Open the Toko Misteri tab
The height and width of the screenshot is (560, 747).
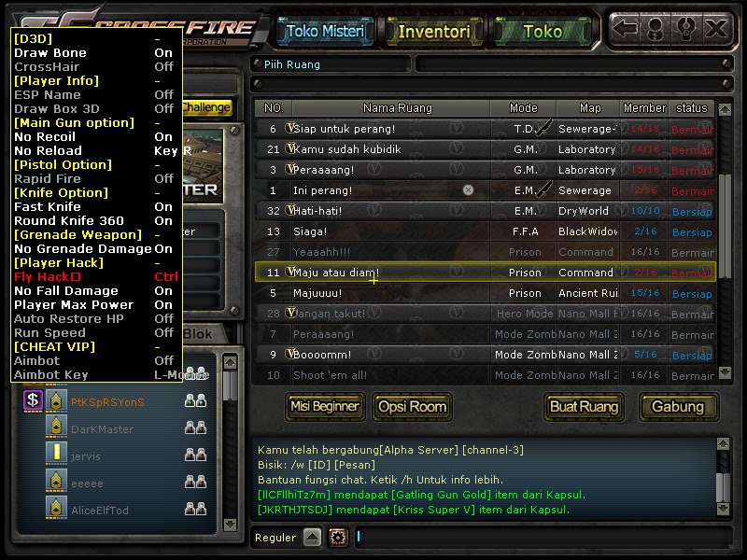pyautogui.click(x=325, y=32)
